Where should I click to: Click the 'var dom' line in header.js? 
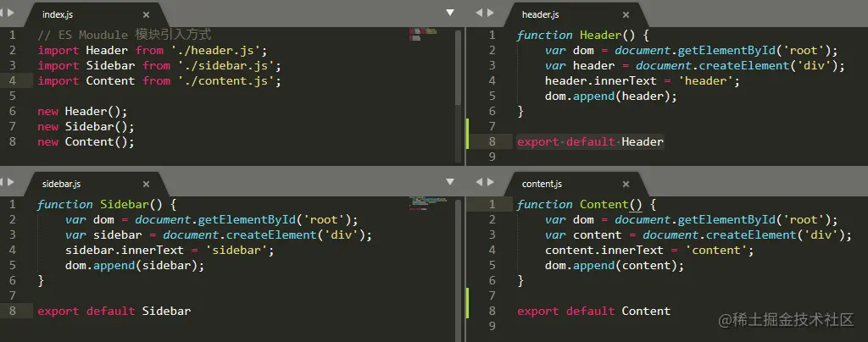tap(692, 50)
